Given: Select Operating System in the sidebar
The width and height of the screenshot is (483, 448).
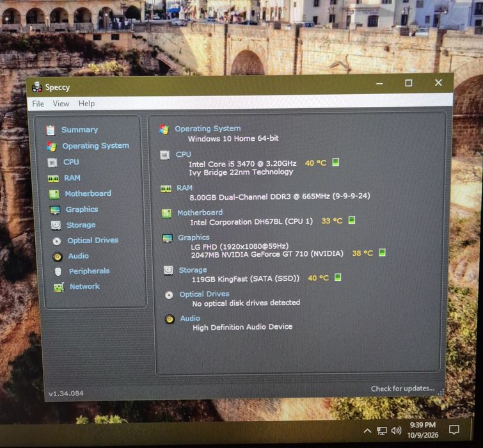Looking at the screenshot, I should tap(95, 146).
